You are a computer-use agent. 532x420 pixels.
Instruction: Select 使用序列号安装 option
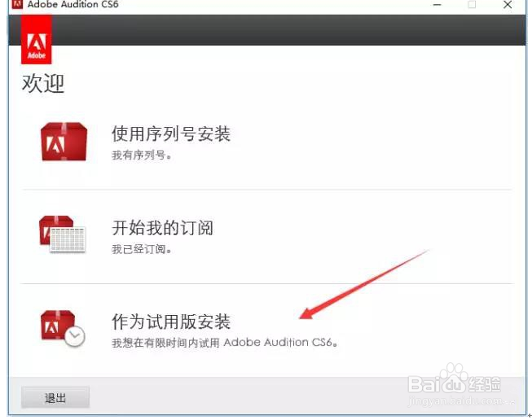tap(171, 133)
